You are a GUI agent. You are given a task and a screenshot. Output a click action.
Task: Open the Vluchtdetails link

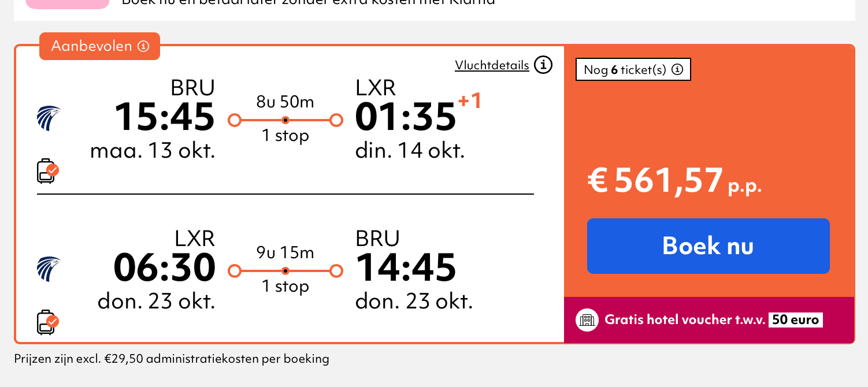click(x=492, y=65)
